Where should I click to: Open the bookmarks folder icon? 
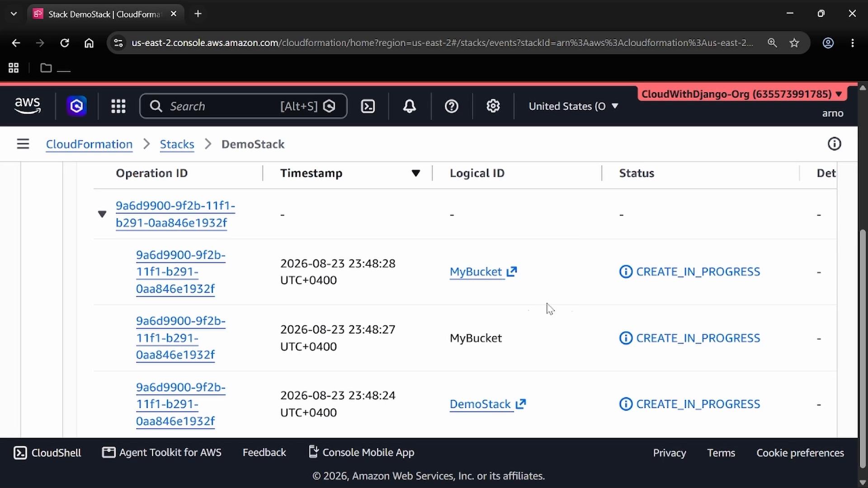pyautogui.click(x=46, y=68)
